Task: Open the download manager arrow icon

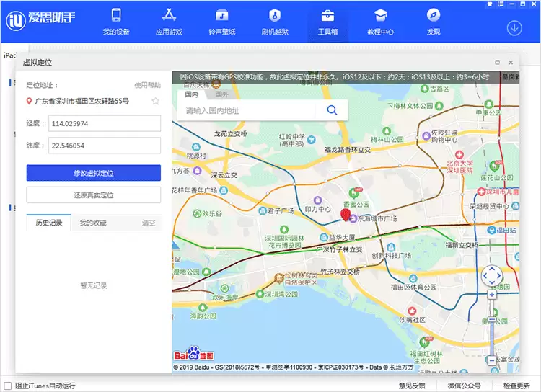Action: pos(514,28)
